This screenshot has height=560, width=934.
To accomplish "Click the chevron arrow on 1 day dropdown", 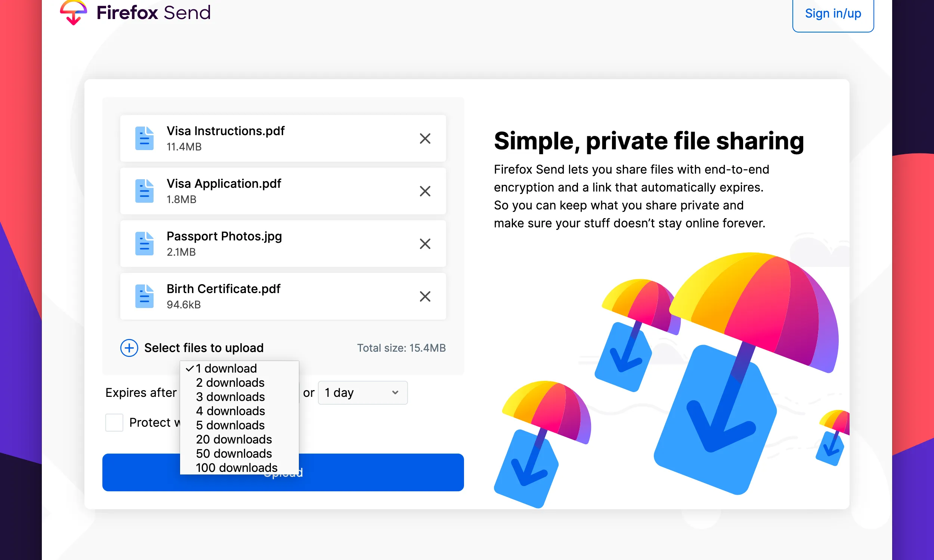I will [395, 392].
